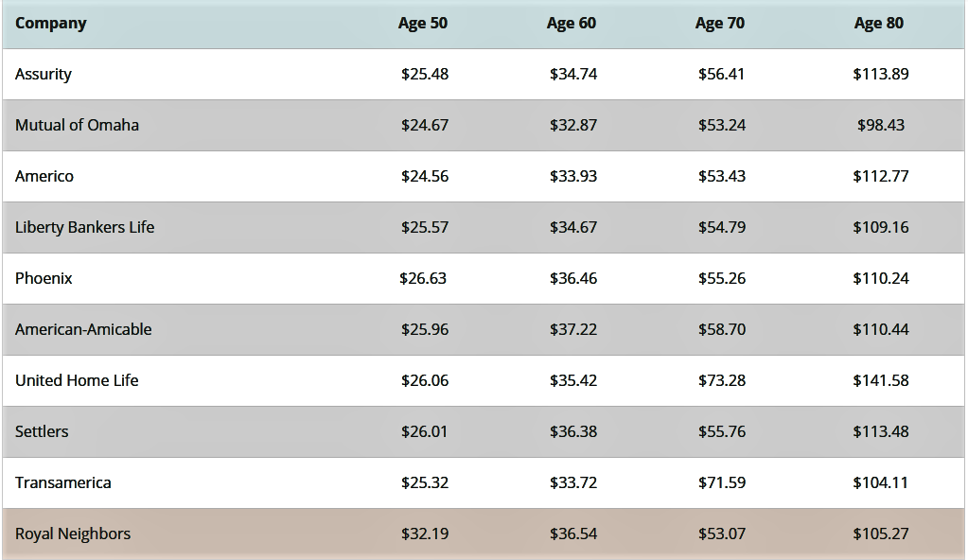The height and width of the screenshot is (560, 968).
Task: Select the Phoenix company name
Action: click(44, 278)
